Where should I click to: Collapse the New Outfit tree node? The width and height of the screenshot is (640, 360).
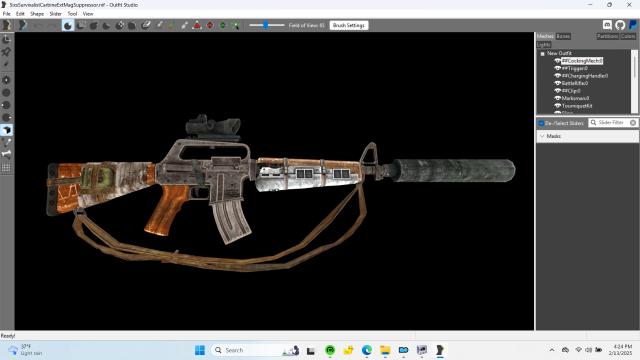click(x=542, y=53)
